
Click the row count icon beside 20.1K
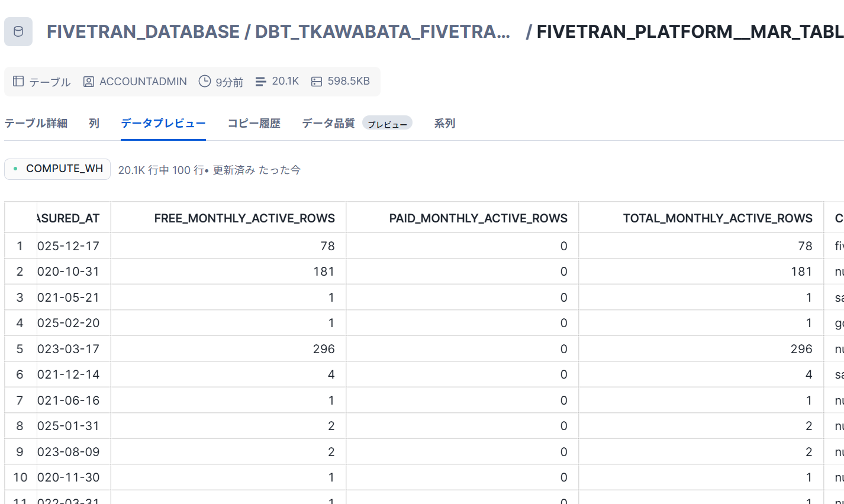click(261, 82)
